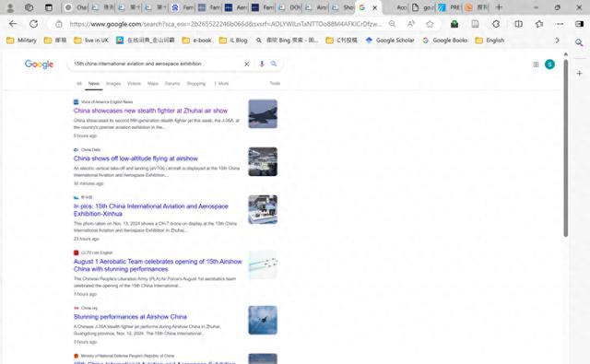Go back using the browser back arrow

click(x=13, y=24)
